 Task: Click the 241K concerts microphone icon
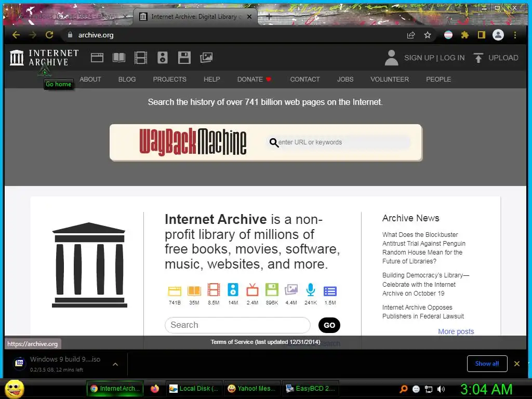311,290
